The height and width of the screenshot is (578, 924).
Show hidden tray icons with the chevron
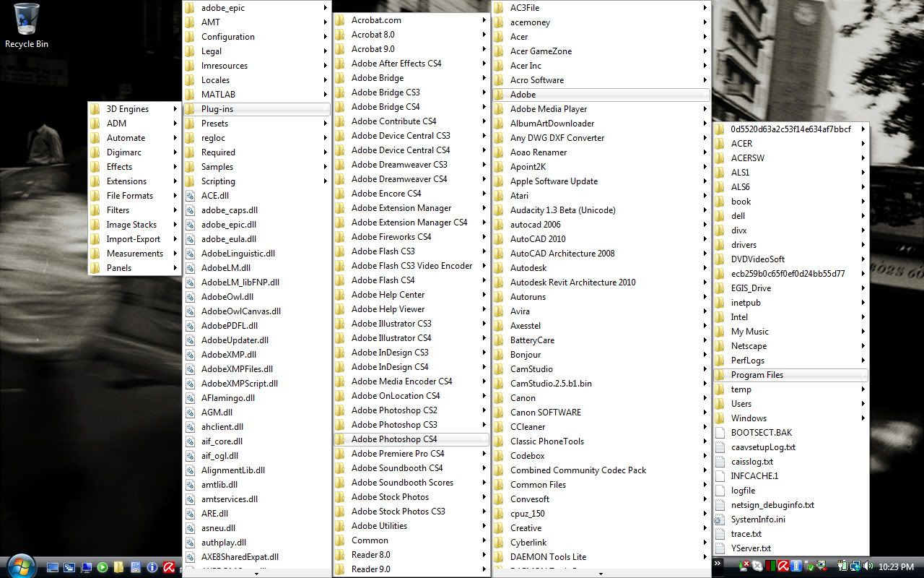[x=718, y=564]
